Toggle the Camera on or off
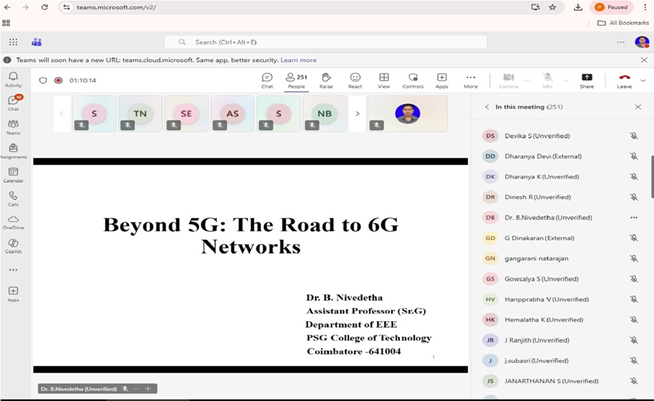Viewport: 654px width, 401px height. [x=507, y=80]
